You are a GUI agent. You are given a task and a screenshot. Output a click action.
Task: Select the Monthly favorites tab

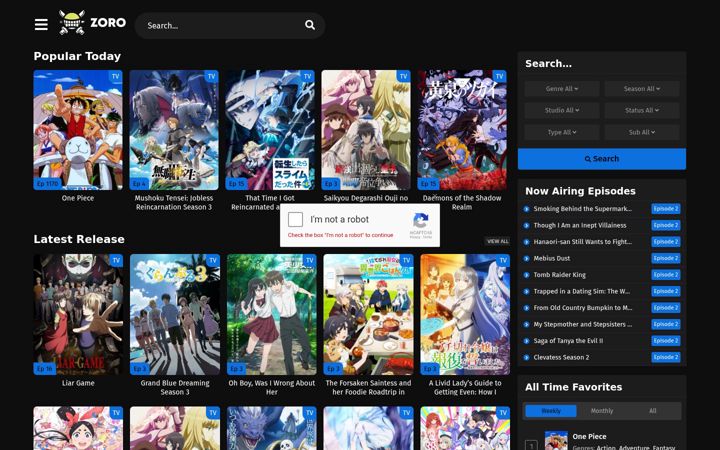[602, 411]
